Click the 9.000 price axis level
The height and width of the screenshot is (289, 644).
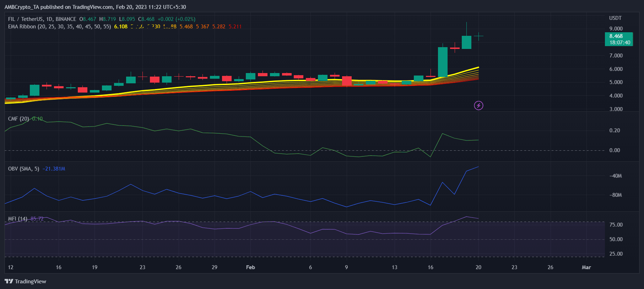coord(616,29)
